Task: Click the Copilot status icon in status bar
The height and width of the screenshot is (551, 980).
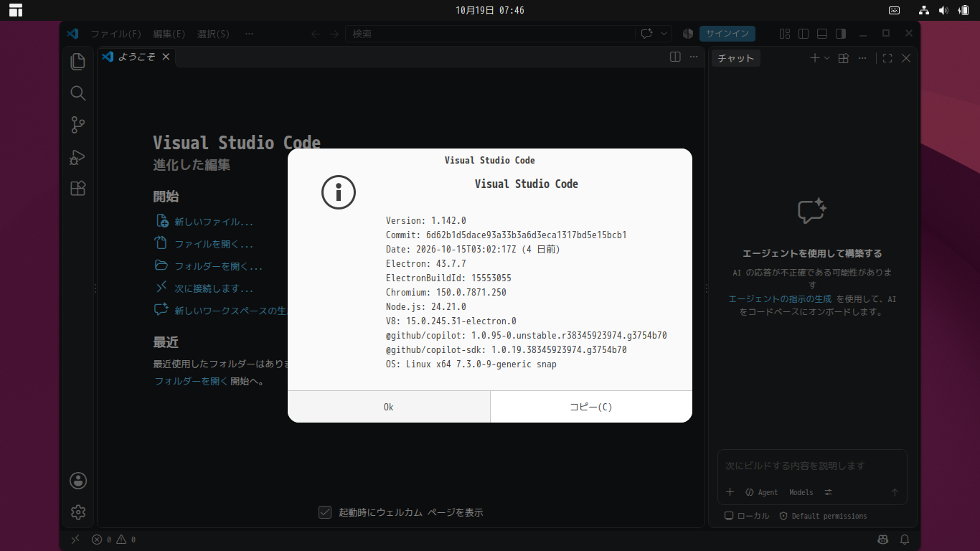Action: point(883,540)
